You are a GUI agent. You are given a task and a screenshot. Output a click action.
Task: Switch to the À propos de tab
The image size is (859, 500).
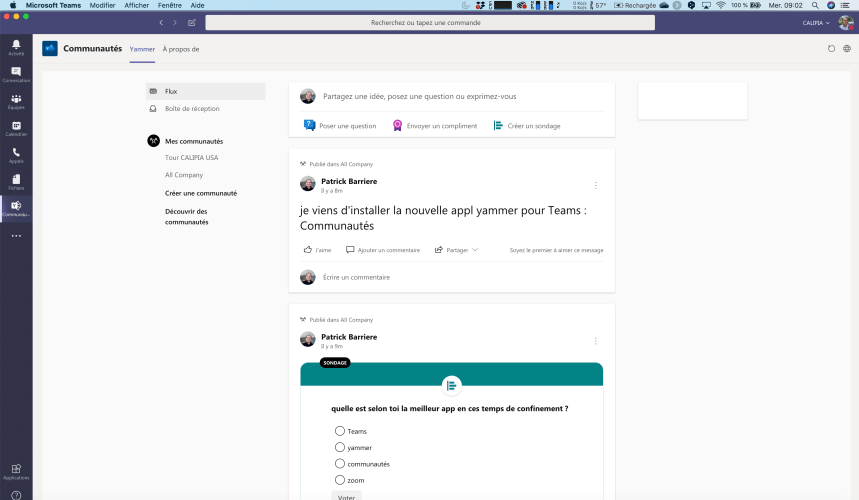pos(181,48)
